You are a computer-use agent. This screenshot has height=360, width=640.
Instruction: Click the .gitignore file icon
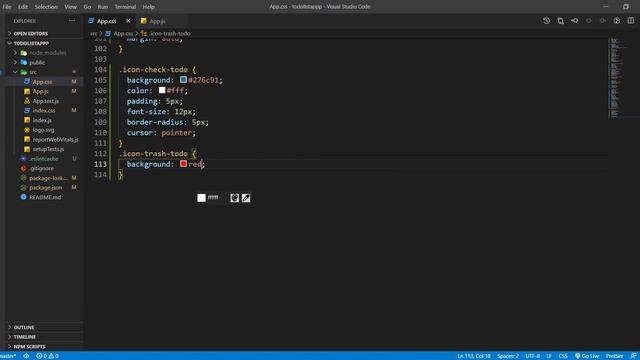coord(23,168)
